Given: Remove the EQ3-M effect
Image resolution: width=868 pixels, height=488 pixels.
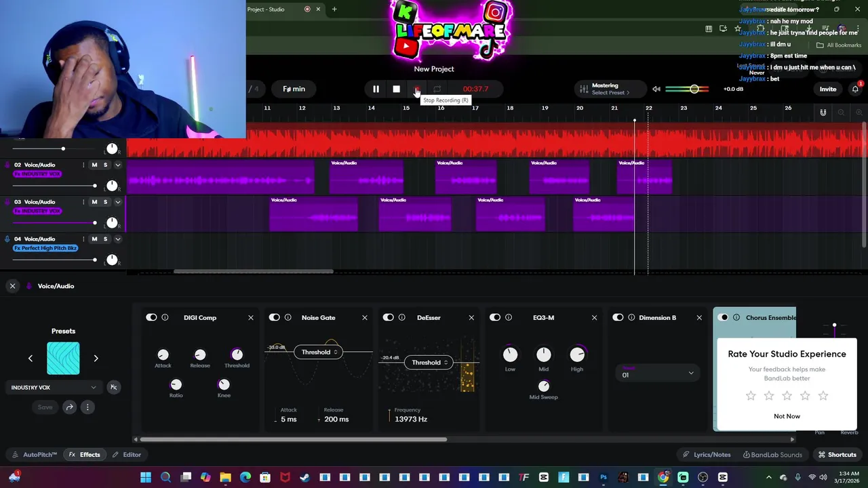Looking at the screenshot, I should (x=594, y=317).
